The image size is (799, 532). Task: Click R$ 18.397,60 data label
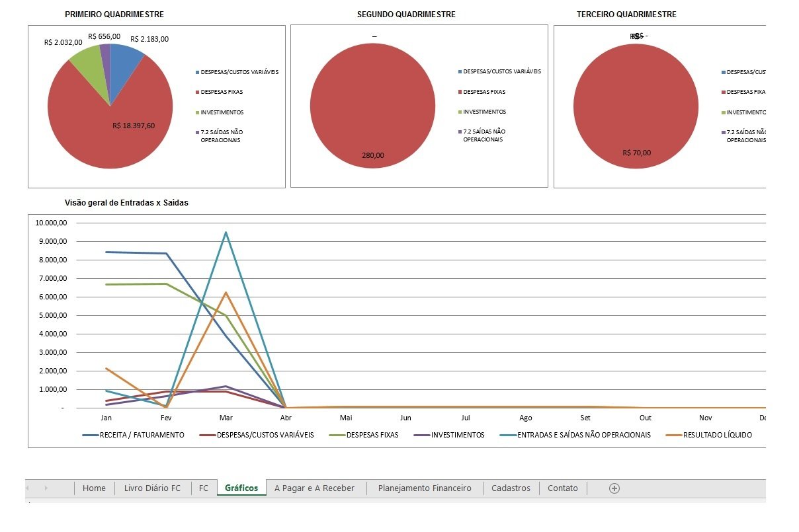(x=134, y=126)
